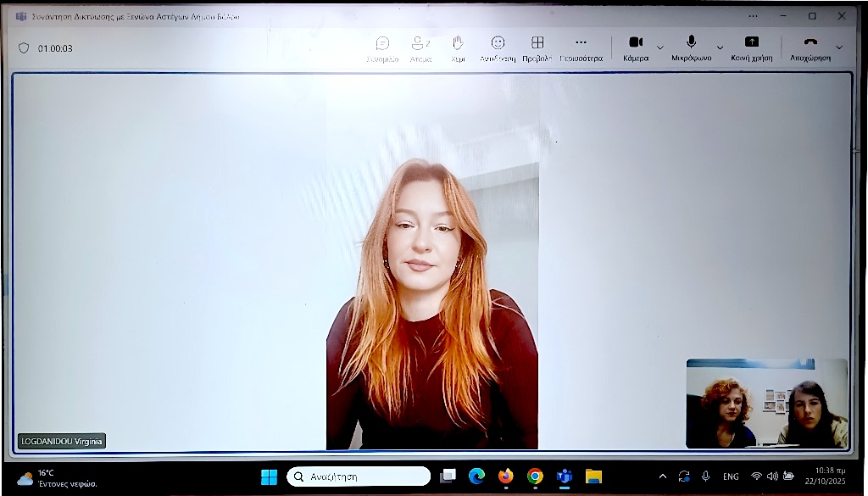868x496 pixels.
Task: Start screen sharing with Κοινή χρήση
Action: coord(751,47)
